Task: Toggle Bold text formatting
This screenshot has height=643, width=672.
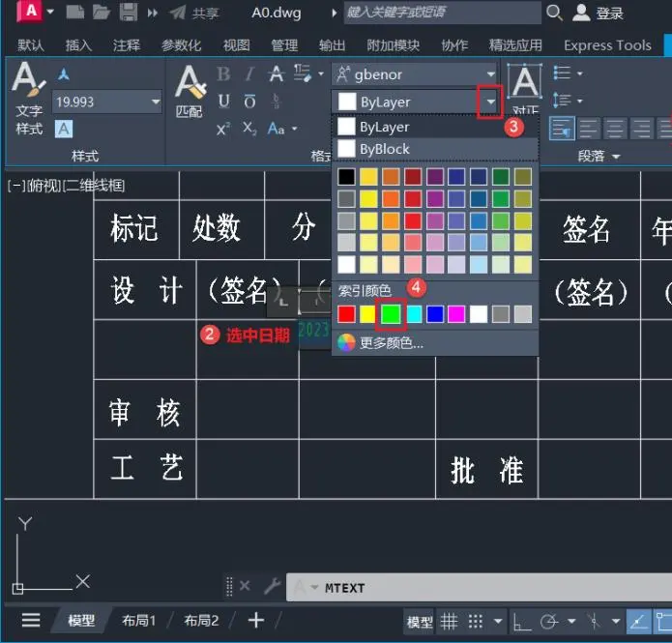Action: pos(223,74)
